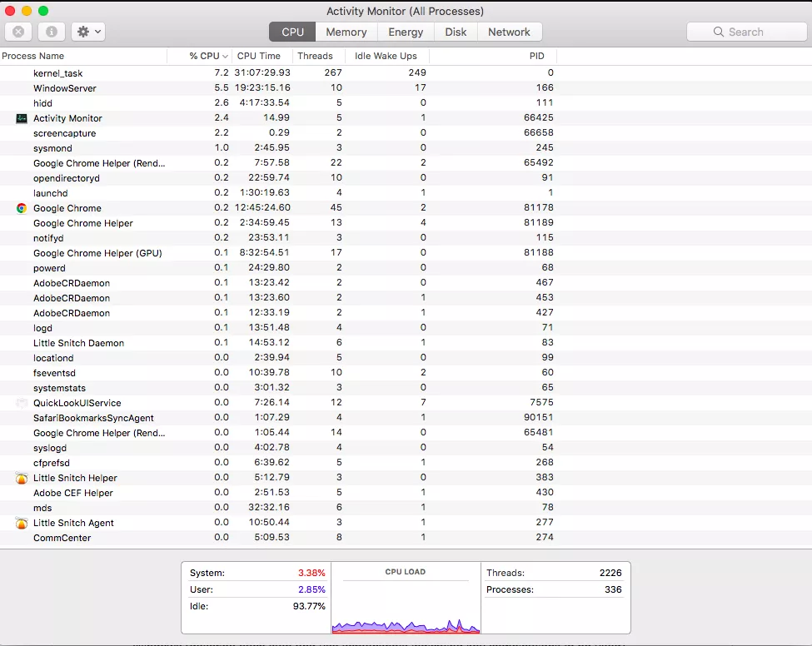Viewport: 812px width, 646px height.
Task: Sort by Idle Wake Ups column
Action: point(386,56)
